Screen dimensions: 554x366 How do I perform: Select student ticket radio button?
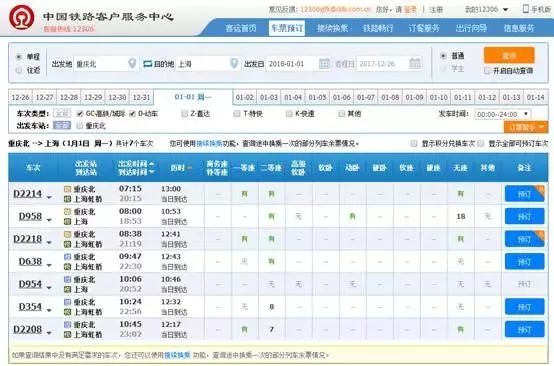[443, 69]
